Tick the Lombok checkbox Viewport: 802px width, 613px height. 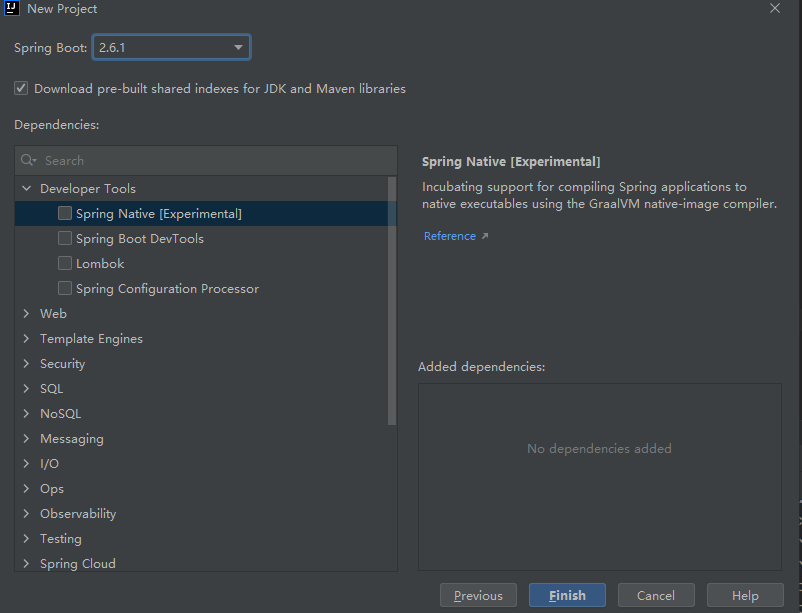65,263
